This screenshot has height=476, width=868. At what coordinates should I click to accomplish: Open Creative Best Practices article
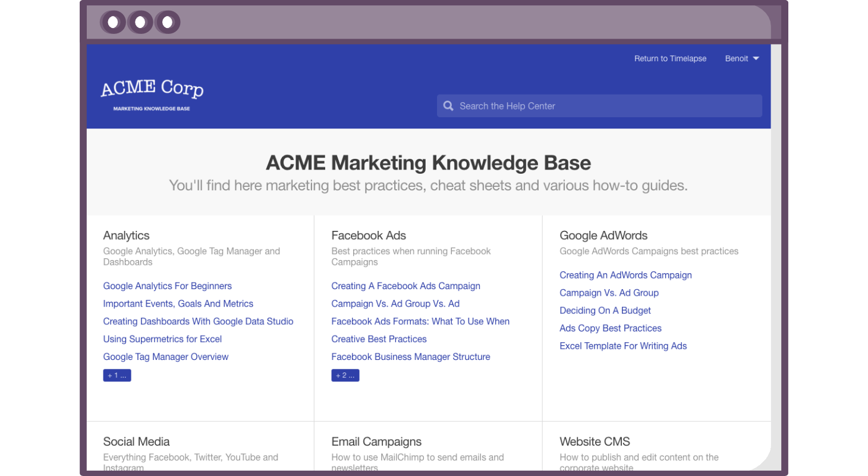(x=379, y=339)
